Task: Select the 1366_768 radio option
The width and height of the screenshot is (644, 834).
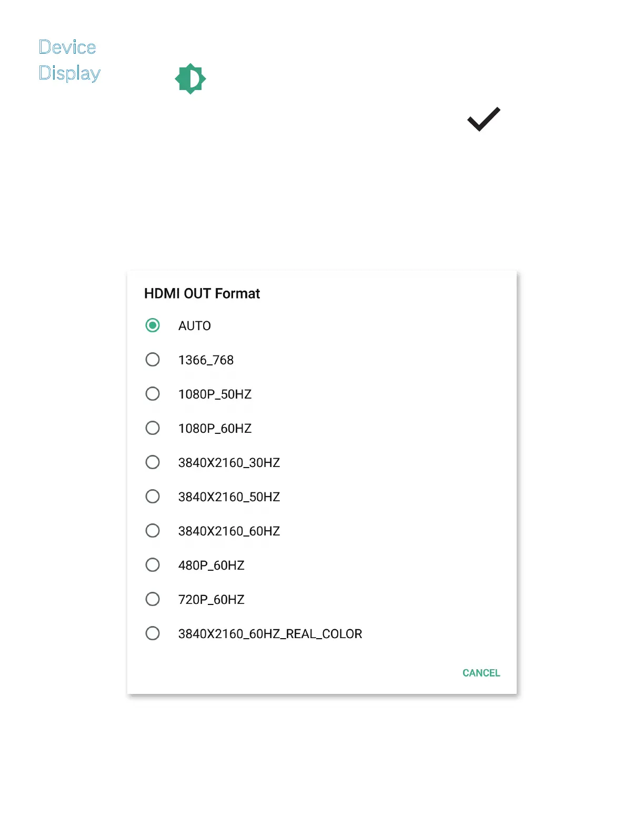Action: 153,360
